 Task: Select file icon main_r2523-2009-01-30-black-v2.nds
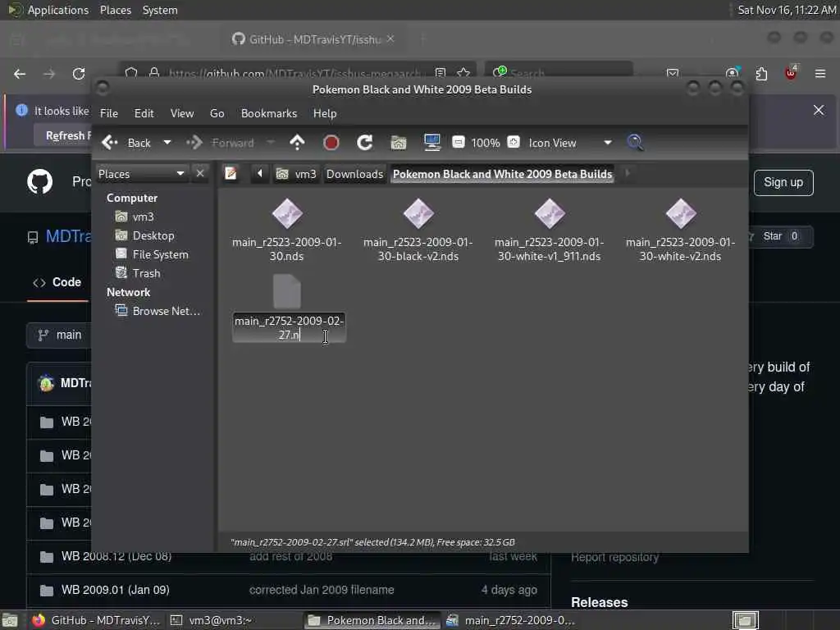tap(418, 214)
